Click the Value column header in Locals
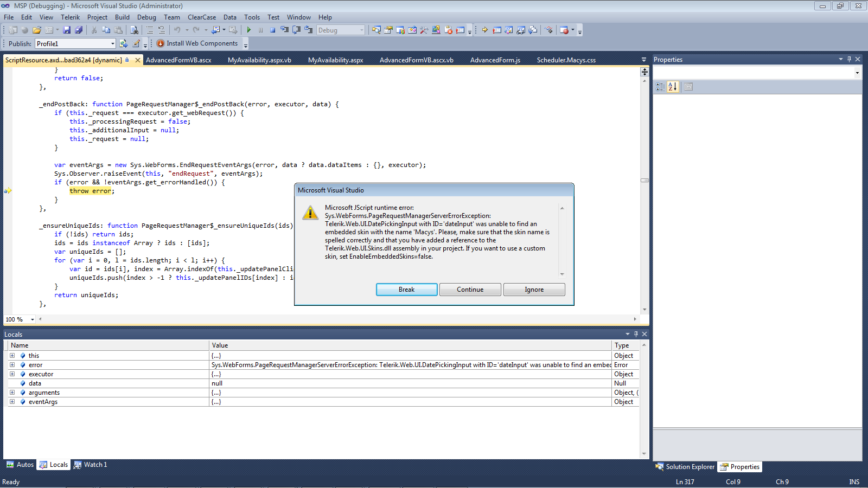The image size is (868, 488). (411, 345)
